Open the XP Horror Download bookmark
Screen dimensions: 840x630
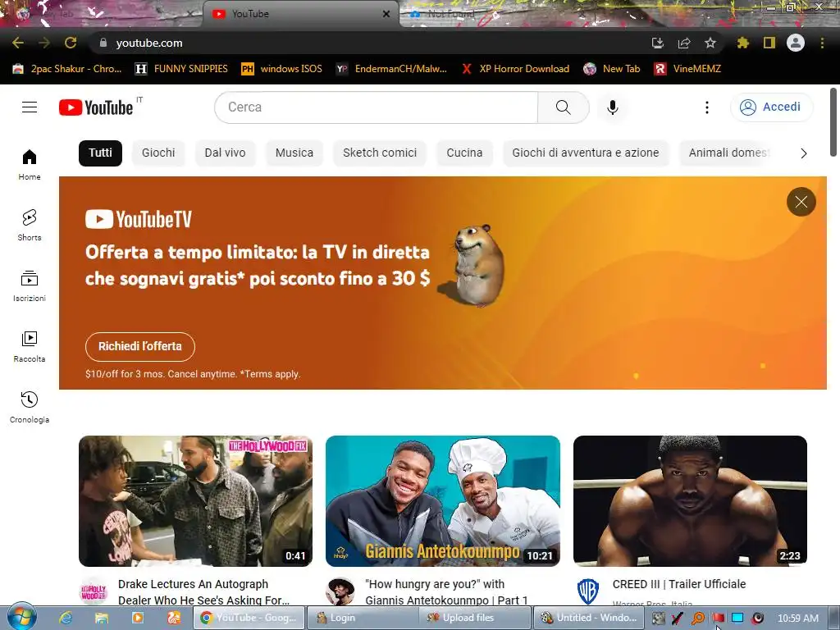tap(515, 69)
